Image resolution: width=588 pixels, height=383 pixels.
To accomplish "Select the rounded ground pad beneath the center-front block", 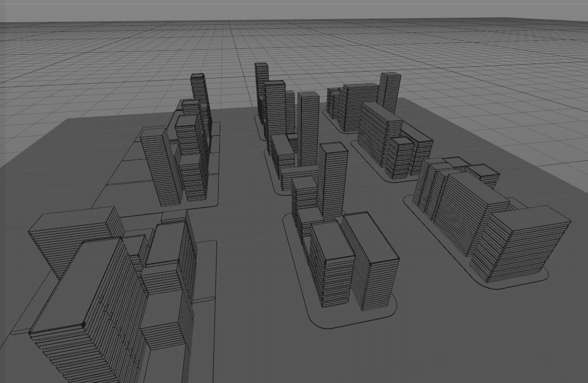I will coord(340,270).
